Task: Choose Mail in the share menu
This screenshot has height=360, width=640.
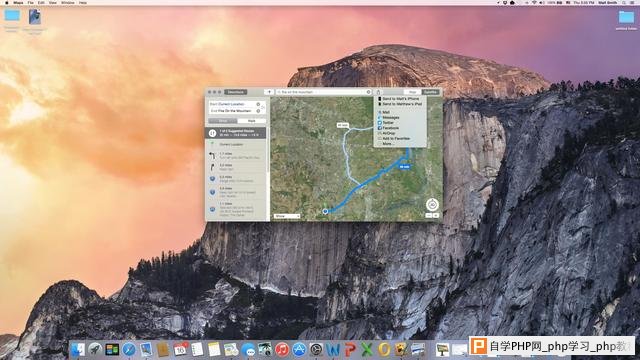Action: [400, 112]
